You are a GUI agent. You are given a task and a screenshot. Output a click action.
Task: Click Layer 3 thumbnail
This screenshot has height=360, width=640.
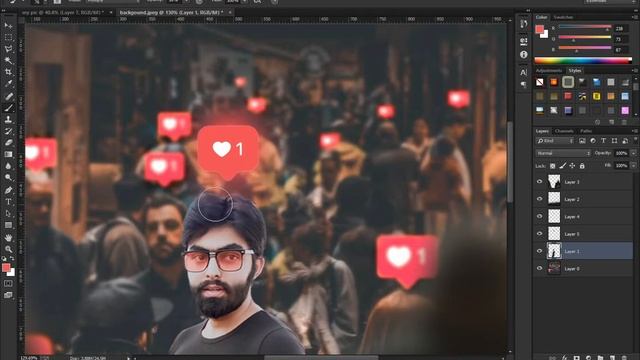[x=554, y=182]
